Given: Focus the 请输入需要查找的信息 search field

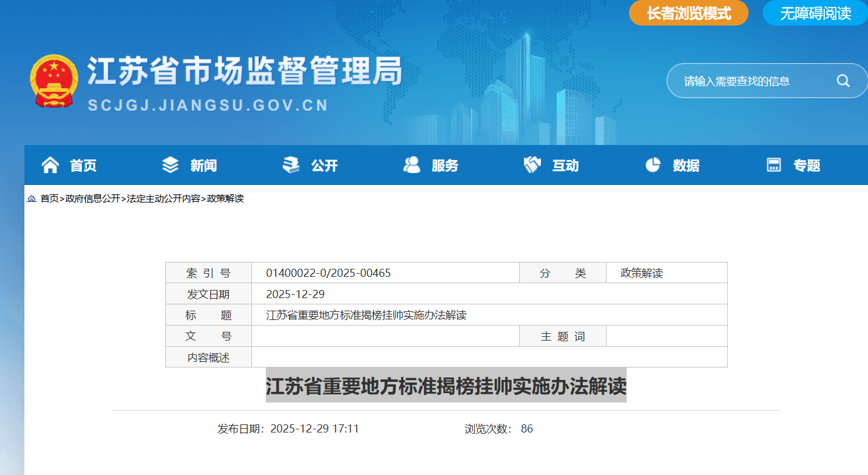Looking at the screenshot, I should tap(750, 81).
